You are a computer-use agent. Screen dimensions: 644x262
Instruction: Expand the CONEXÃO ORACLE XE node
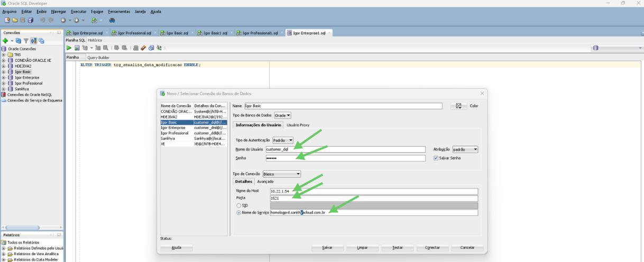point(4,60)
